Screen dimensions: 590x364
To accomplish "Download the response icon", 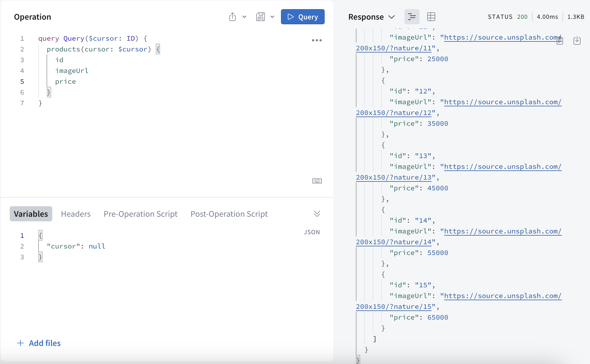I will [577, 41].
